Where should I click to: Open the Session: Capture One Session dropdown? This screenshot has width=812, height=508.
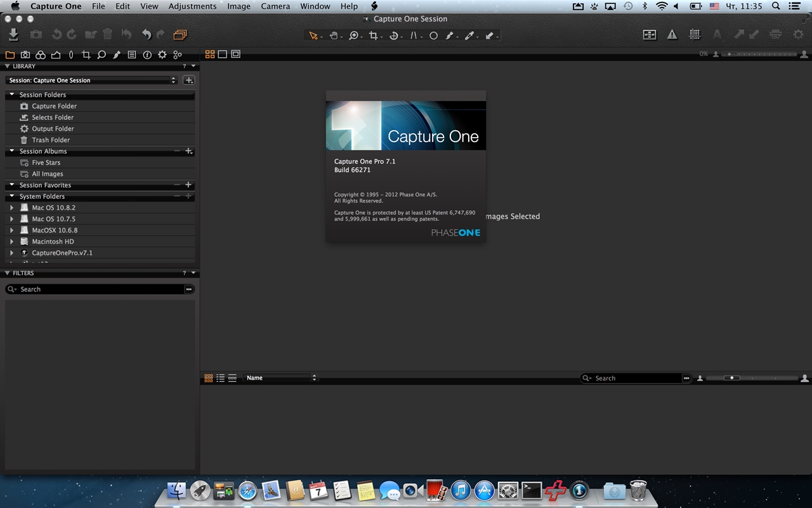(x=92, y=81)
